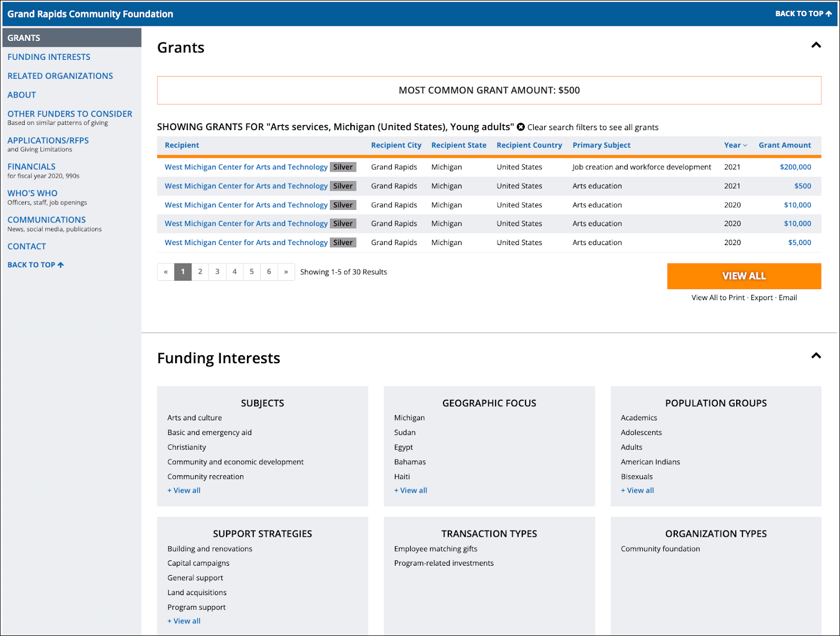This screenshot has height=636, width=840.
Task: Select View All to Print
Action: point(718,298)
